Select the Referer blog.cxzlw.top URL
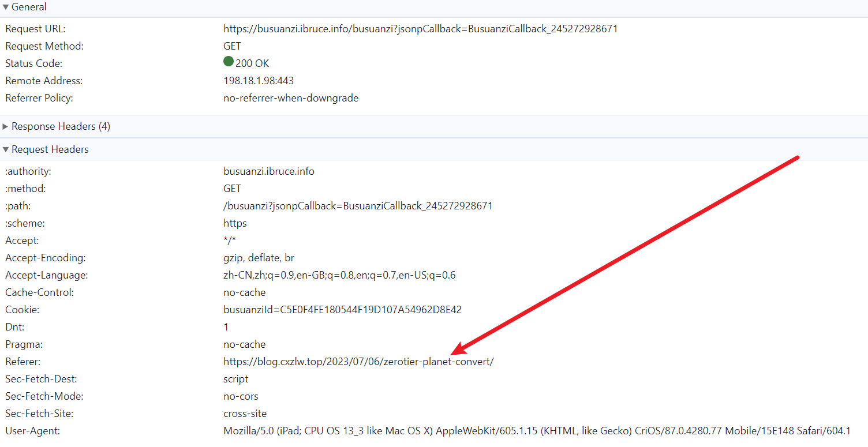The width and height of the screenshot is (868, 447). pos(358,362)
